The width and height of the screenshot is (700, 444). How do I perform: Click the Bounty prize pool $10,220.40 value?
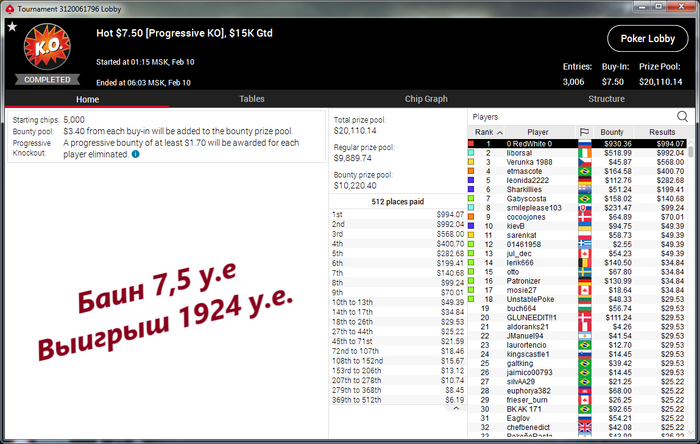tap(355, 185)
